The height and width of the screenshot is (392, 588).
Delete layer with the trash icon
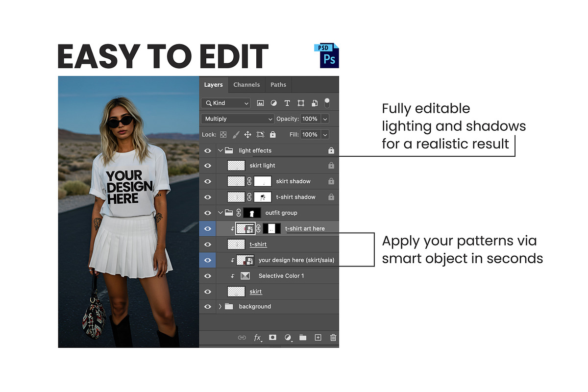pos(333,338)
